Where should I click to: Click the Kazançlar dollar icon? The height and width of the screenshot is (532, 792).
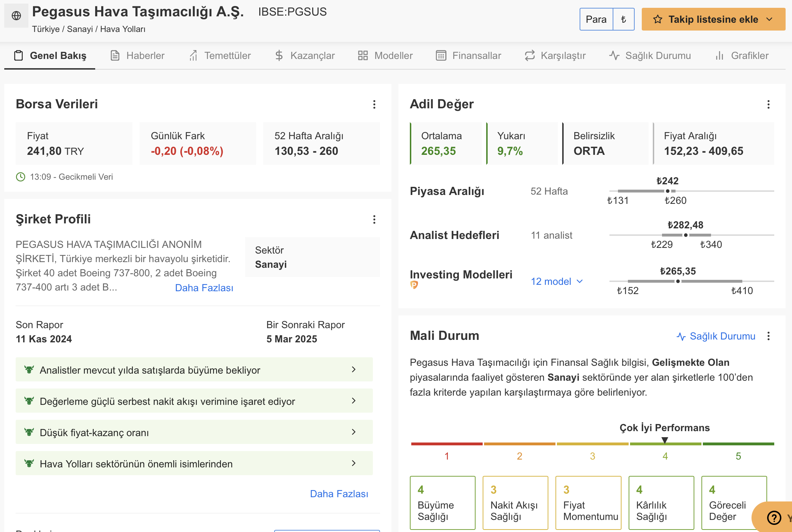(x=279, y=55)
